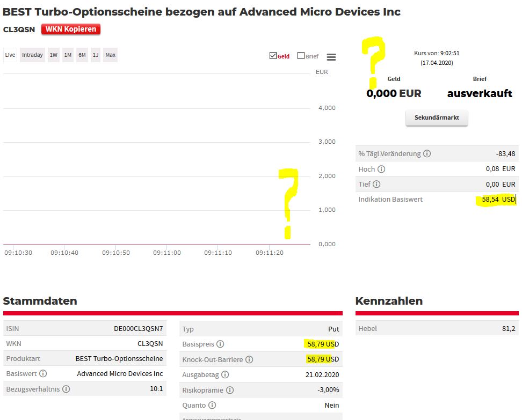Image resolution: width=522 pixels, height=420 pixels.
Task: Click the Geld line in the chart
Action: [156, 244]
